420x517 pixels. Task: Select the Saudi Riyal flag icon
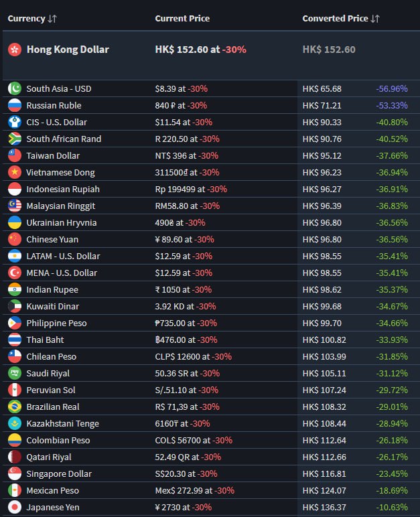[x=15, y=373]
